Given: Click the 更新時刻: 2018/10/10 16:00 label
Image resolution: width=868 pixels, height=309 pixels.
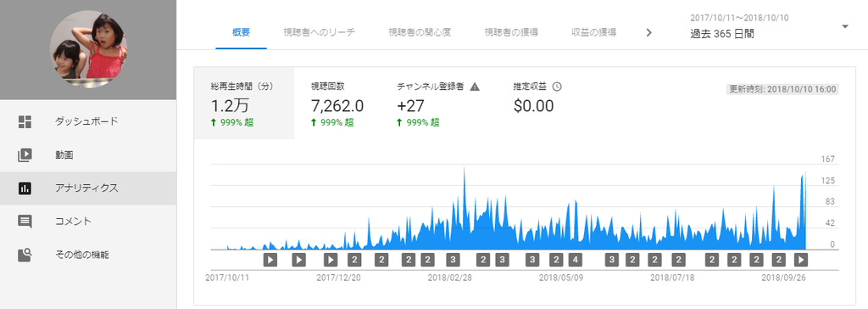Looking at the screenshot, I should pyautogui.click(x=782, y=89).
